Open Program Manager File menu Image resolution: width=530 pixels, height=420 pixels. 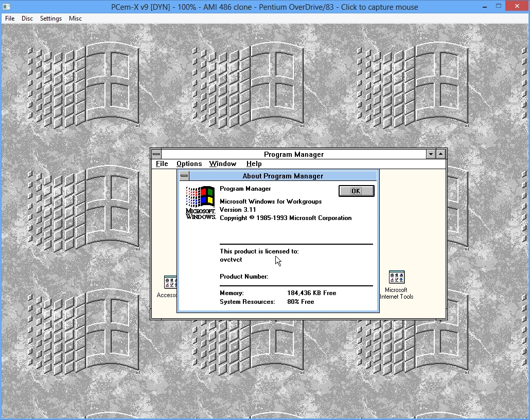click(x=162, y=164)
